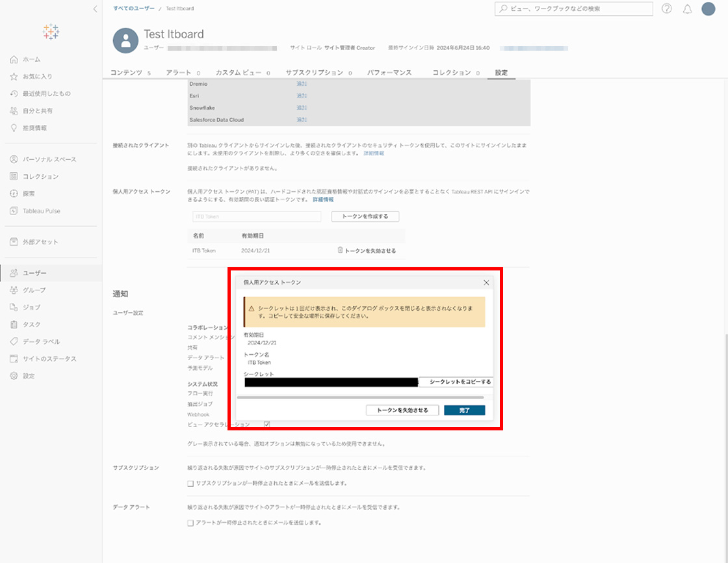728x563 pixels.
Task: Open the user avatar menu at top right
Action: pos(708,9)
